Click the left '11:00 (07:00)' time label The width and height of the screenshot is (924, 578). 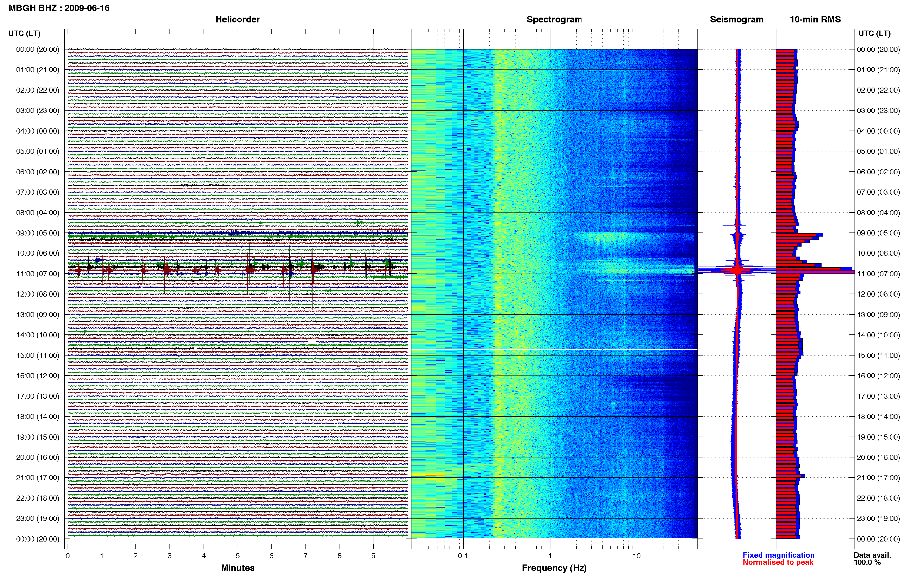coord(38,274)
